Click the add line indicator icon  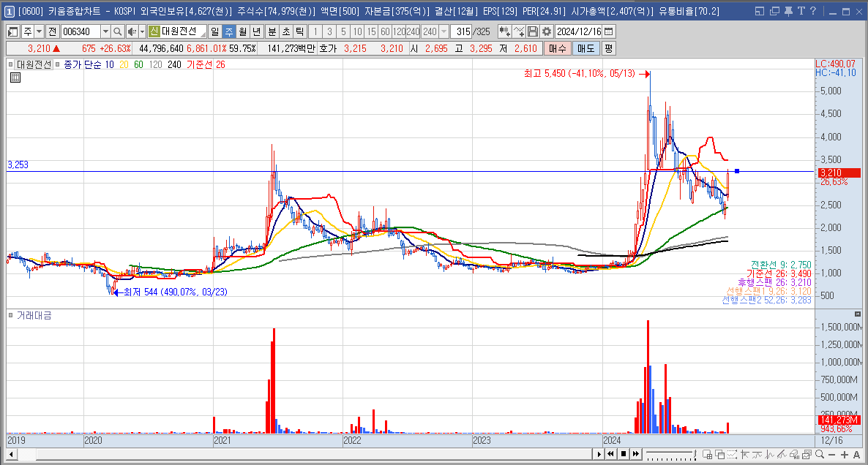pos(519,32)
